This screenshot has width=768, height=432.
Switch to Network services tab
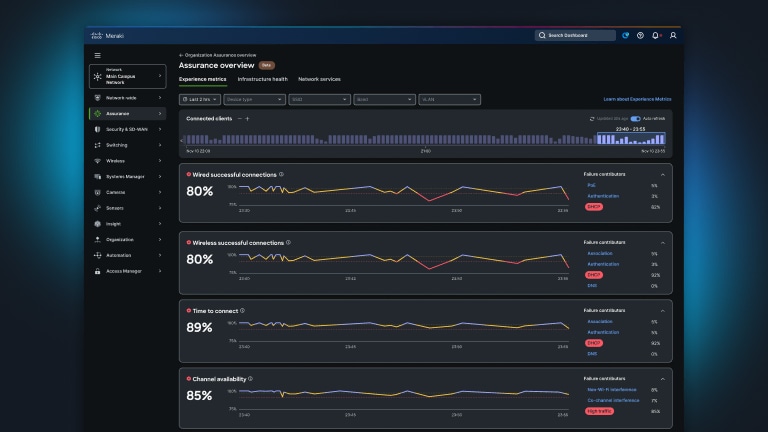(319, 79)
